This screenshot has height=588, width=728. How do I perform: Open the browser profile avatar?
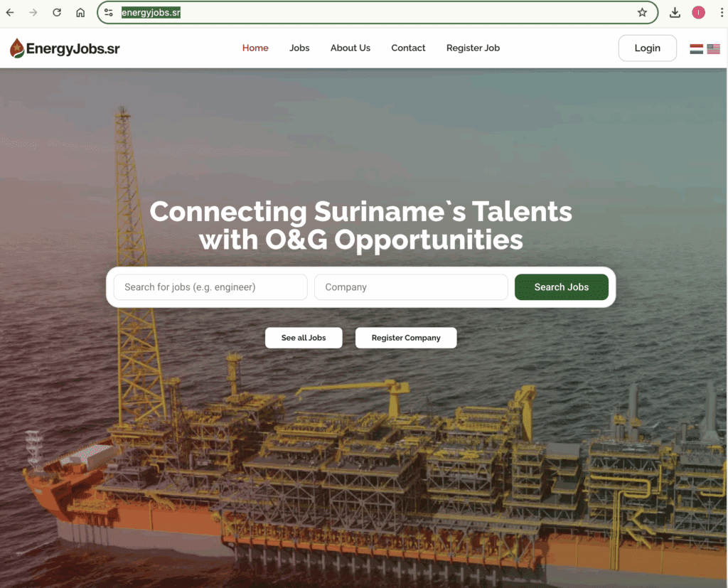point(698,13)
